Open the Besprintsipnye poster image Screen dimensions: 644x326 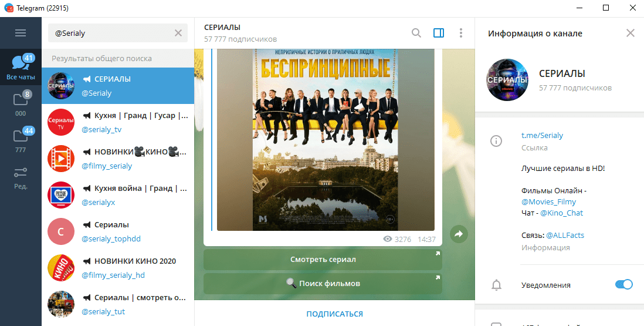click(326, 141)
